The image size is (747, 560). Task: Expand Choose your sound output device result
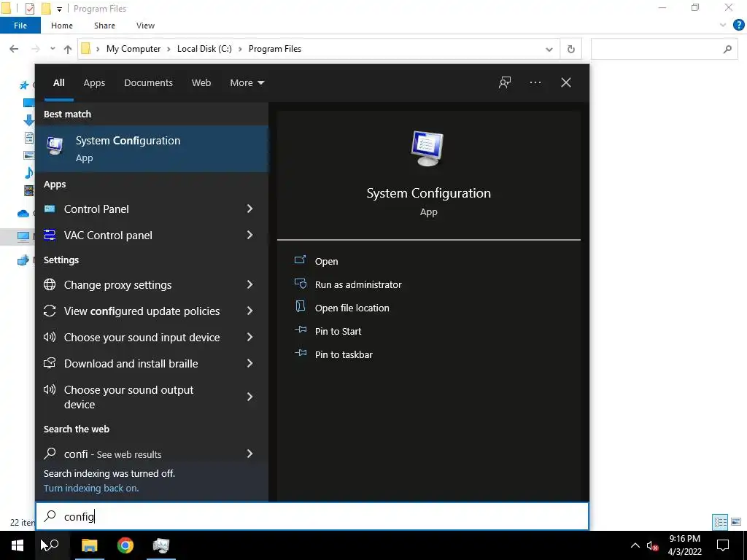click(x=249, y=397)
